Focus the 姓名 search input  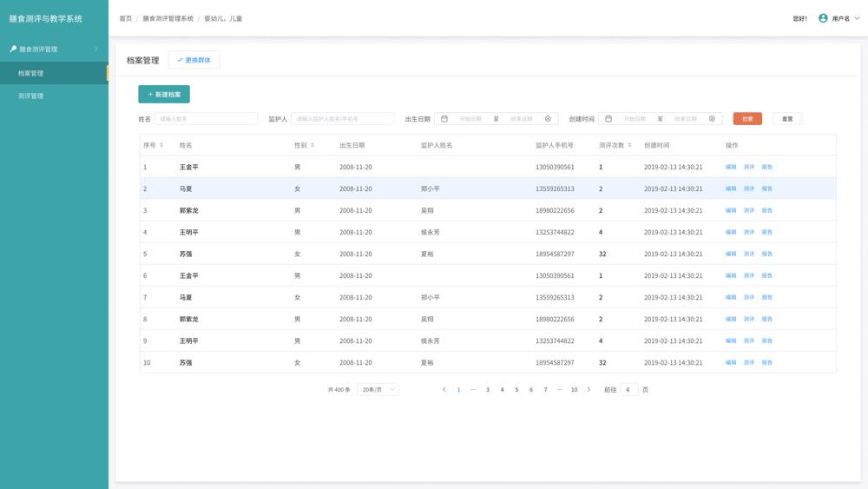[x=206, y=118]
